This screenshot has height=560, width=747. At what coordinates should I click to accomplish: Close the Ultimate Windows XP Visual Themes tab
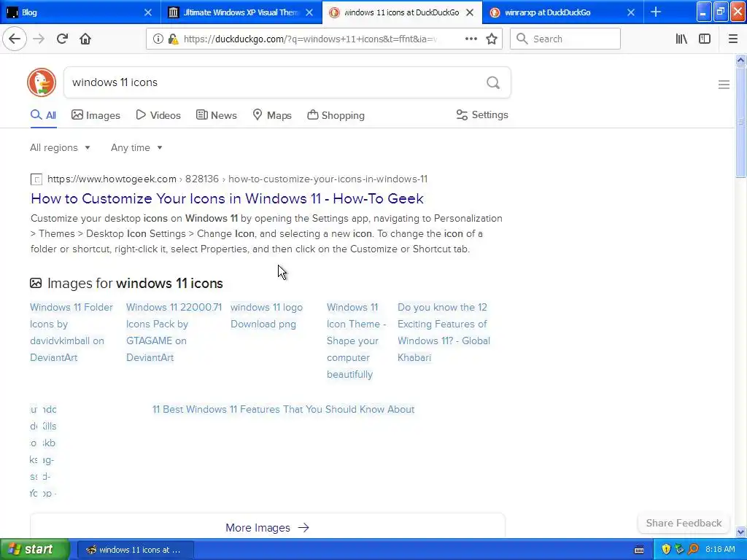(309, 12)
